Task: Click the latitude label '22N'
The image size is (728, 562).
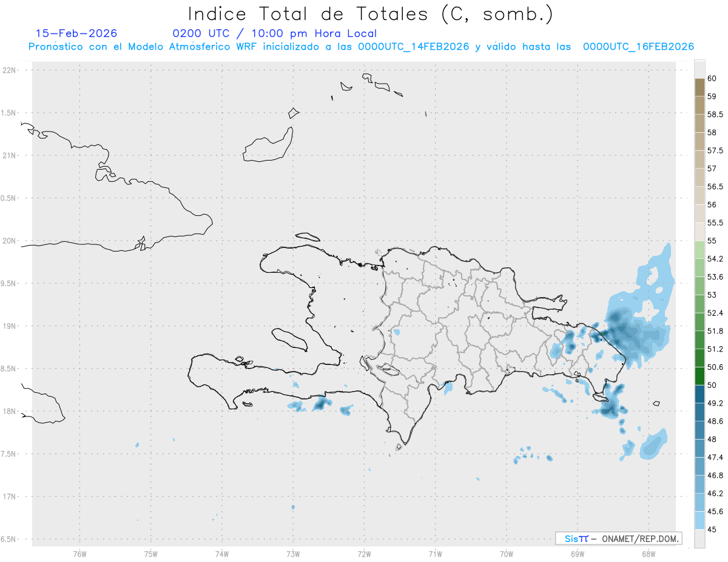Action: pyautogui.click(x=10, y=70)
